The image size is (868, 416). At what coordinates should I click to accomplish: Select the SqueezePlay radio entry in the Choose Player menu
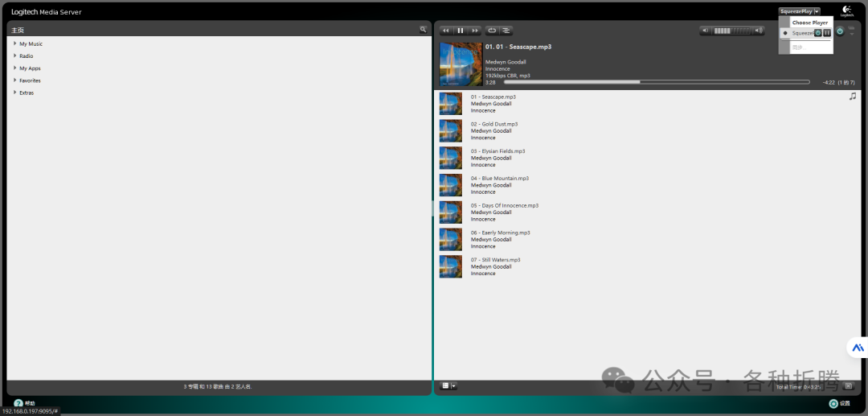[x=784, y=33]
